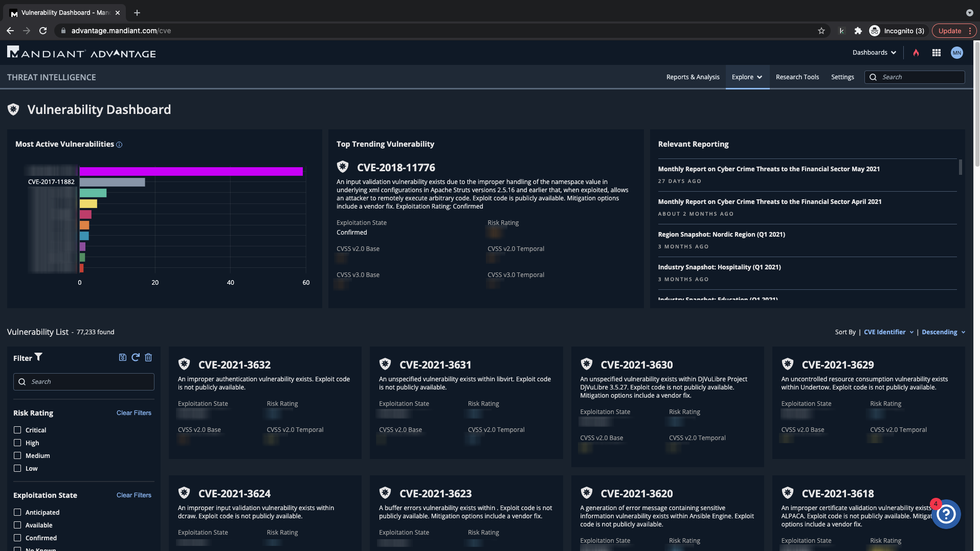This screenshot has width=980, height=551.
Task: Open the CVE-2021-3632 vulnerability title
Action: pos(234,365)
